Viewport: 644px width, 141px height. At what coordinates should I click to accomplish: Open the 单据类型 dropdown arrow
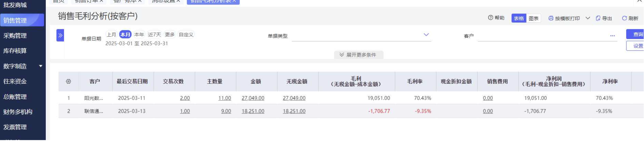coord(426,35)
